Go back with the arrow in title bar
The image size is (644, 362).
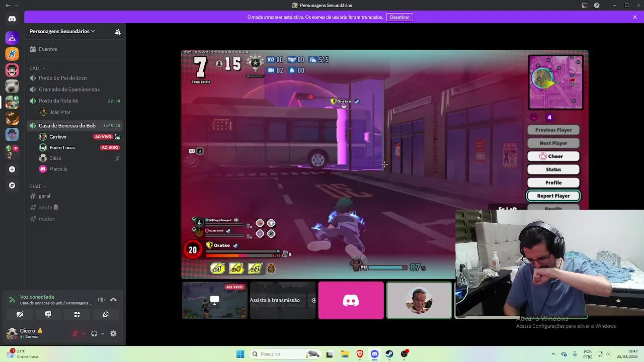[8, 5]
